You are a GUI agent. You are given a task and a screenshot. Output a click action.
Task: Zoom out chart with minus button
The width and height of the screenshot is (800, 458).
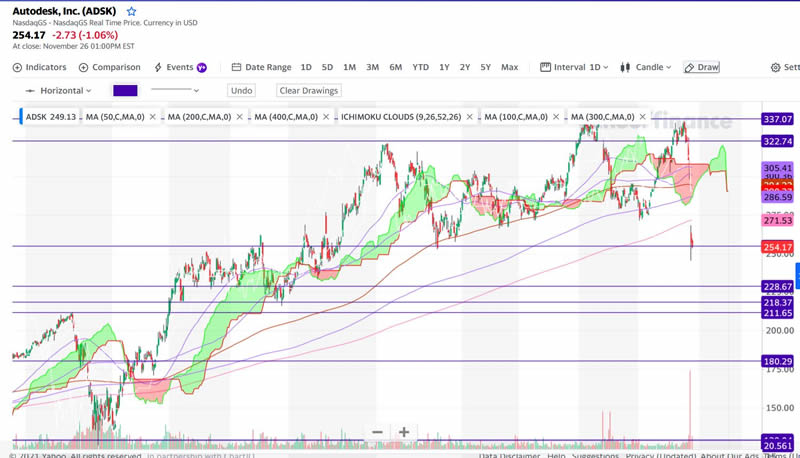point(378,432)
